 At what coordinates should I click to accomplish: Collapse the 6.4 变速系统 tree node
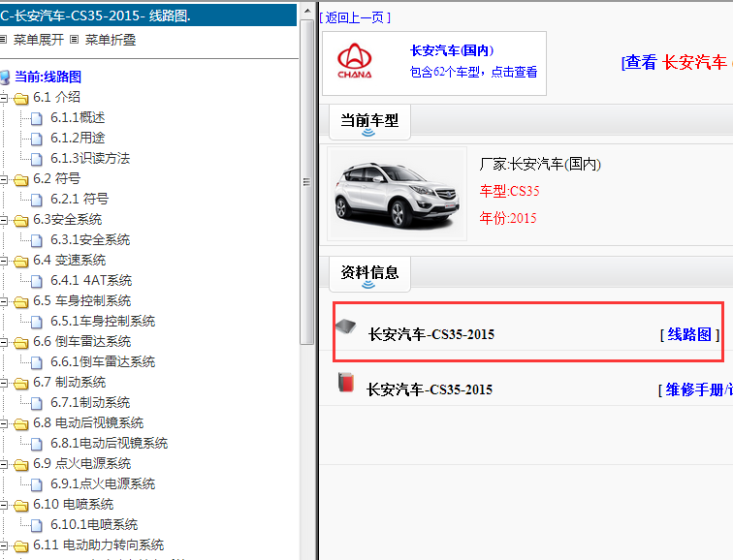pos(3,261)
